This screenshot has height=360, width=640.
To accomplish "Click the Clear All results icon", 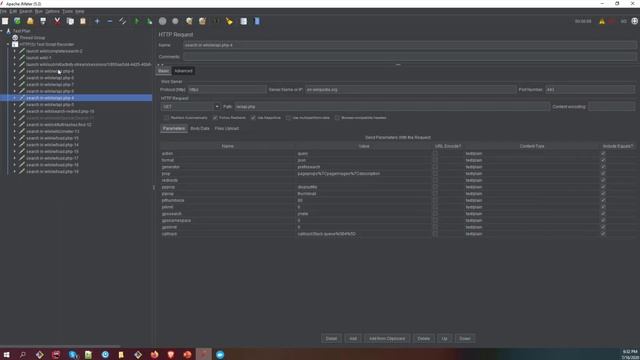I will pos(202,21).
